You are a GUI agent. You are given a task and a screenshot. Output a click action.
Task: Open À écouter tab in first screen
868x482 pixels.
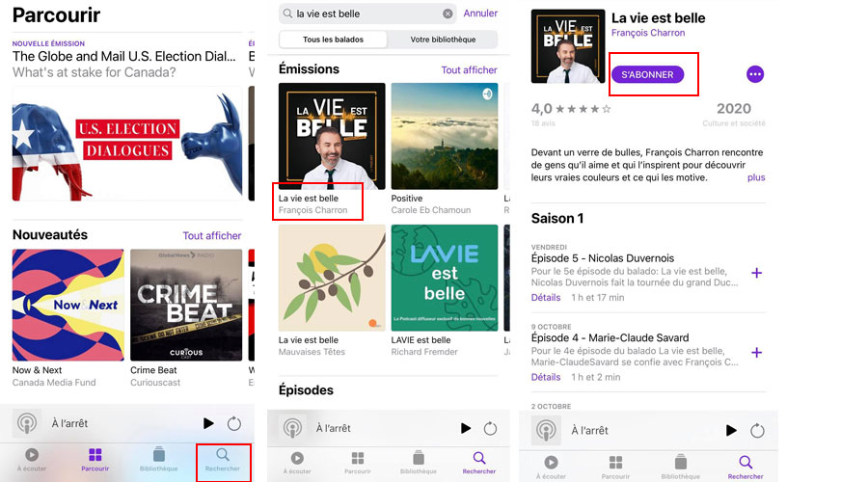32,460
